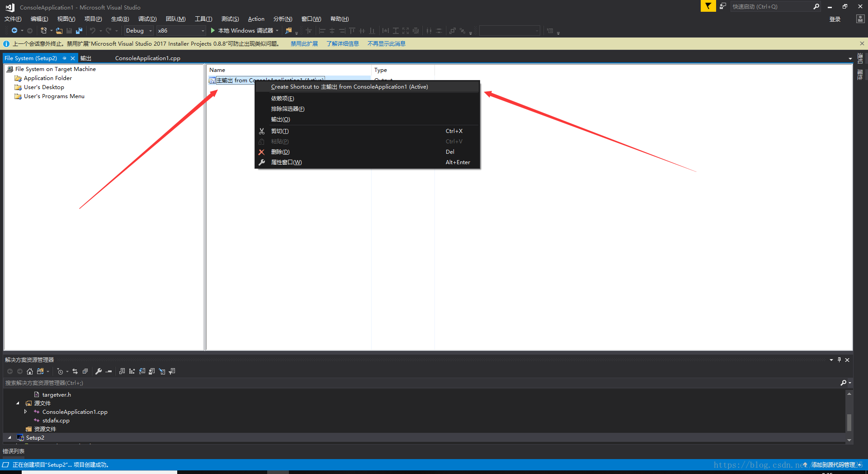Screen dimensions: 868x474
Task: Open the 编辑(E) menu
Action: pos(39,19)
